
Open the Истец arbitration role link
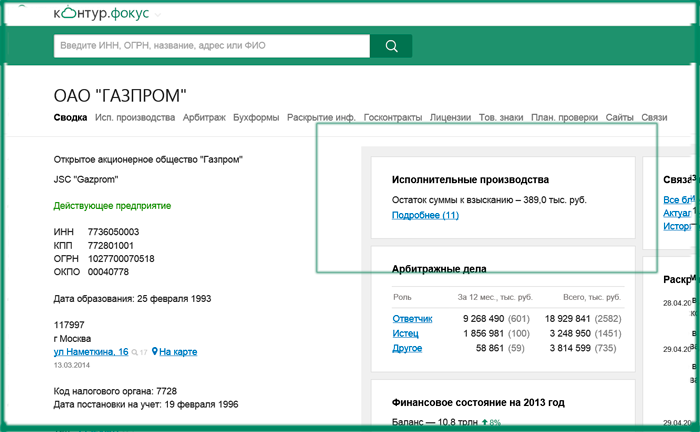tap(405, 333)
